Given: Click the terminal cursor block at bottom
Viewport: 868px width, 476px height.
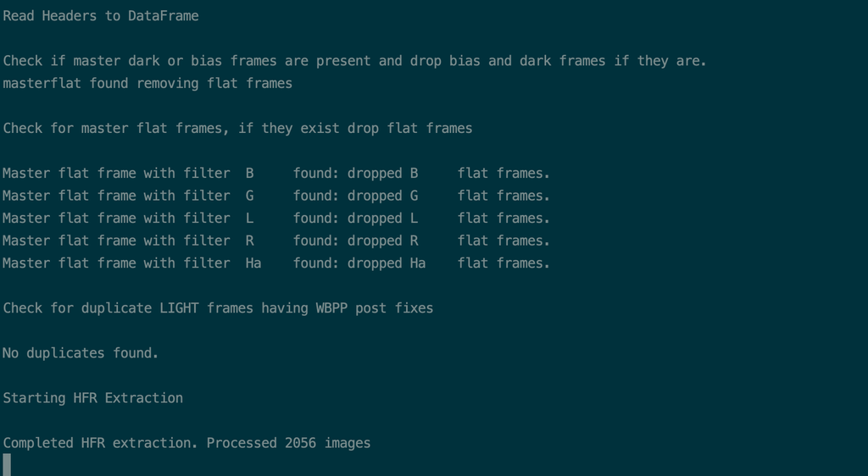Looking at the screenshot, I should click(7, 465).
